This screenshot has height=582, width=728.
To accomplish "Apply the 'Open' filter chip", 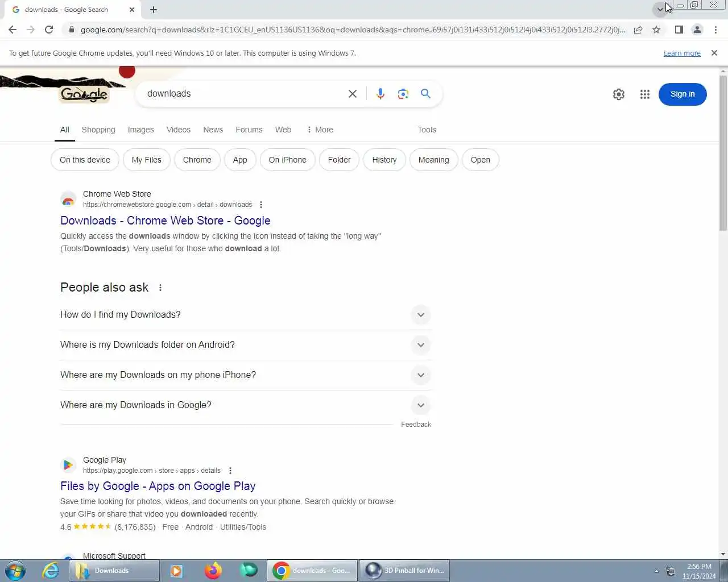I will (481, 160).
